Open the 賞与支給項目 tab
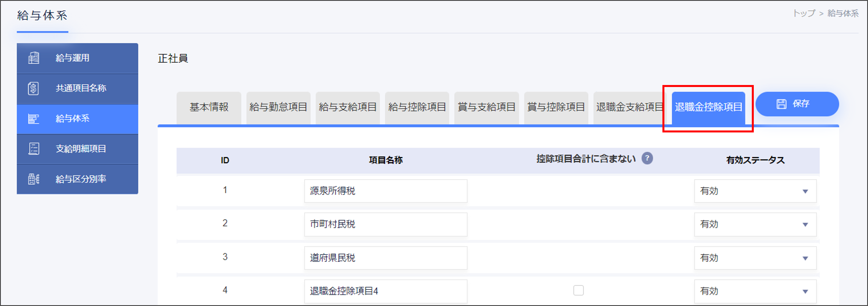This screenshot has height=306, width=868. tap(486, 107)
